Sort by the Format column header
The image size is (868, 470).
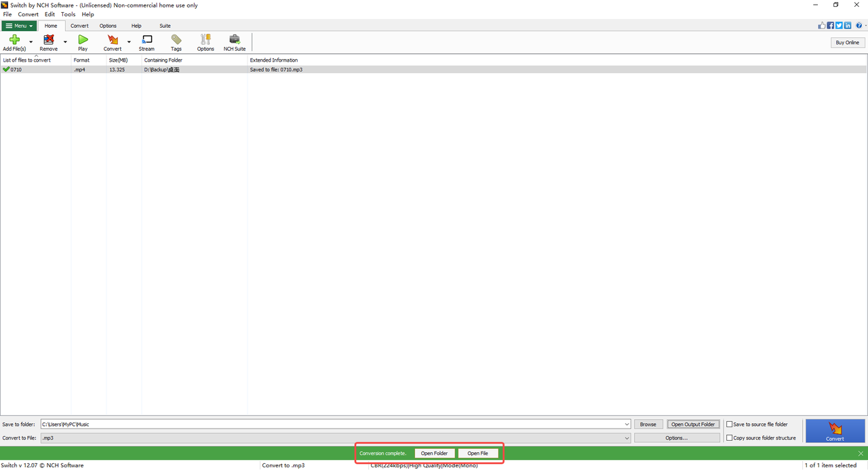pyautogui.click(x=88, y=60)
